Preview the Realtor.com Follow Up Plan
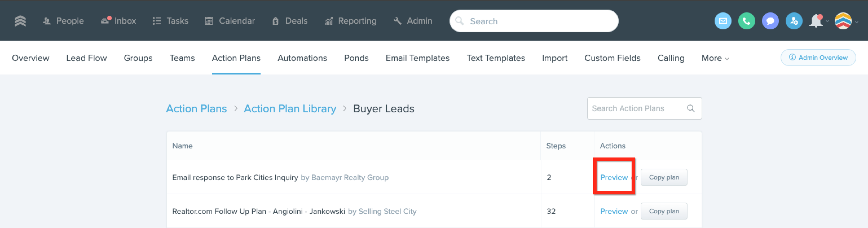868x228 pixels. 614,211
